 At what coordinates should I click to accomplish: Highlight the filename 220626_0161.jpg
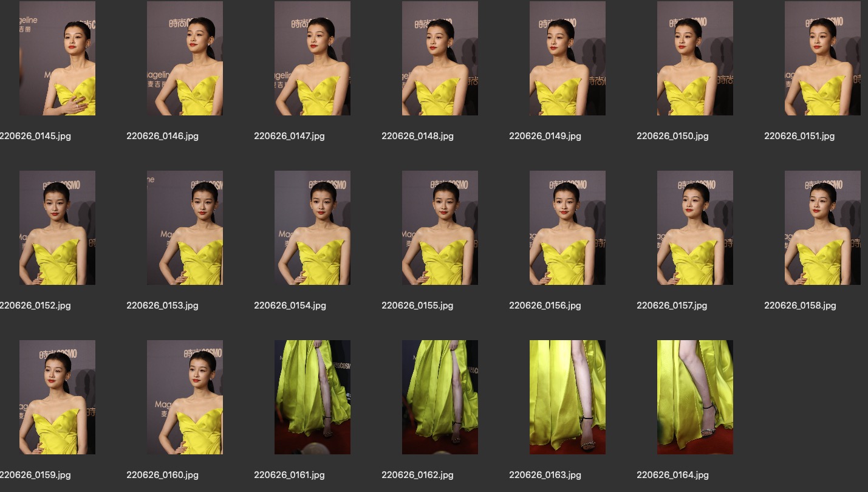[x=289, y=475]
